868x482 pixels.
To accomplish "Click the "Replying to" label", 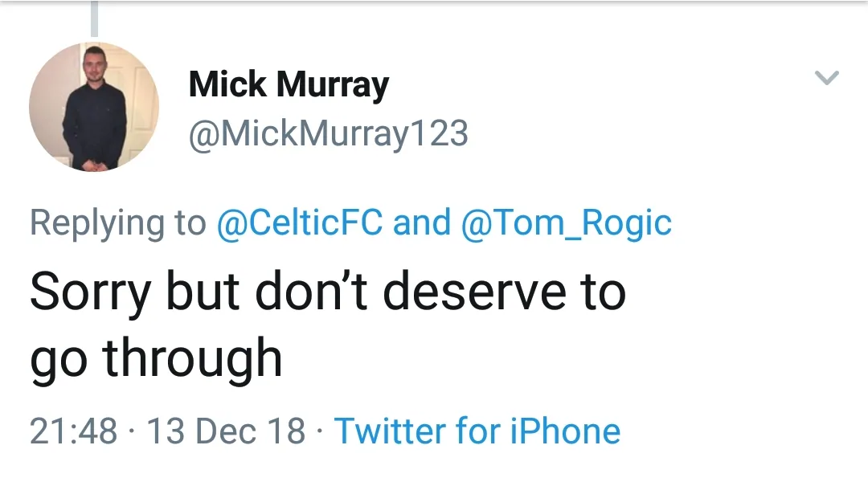I will tap(118, 223).
